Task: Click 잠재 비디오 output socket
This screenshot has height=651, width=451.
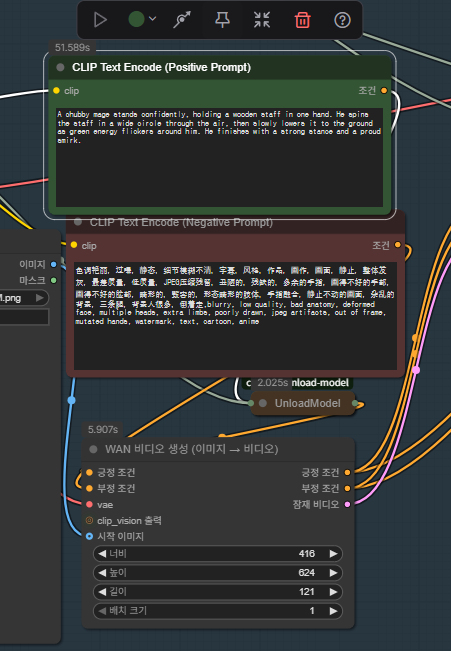Action: pos(347,504)
